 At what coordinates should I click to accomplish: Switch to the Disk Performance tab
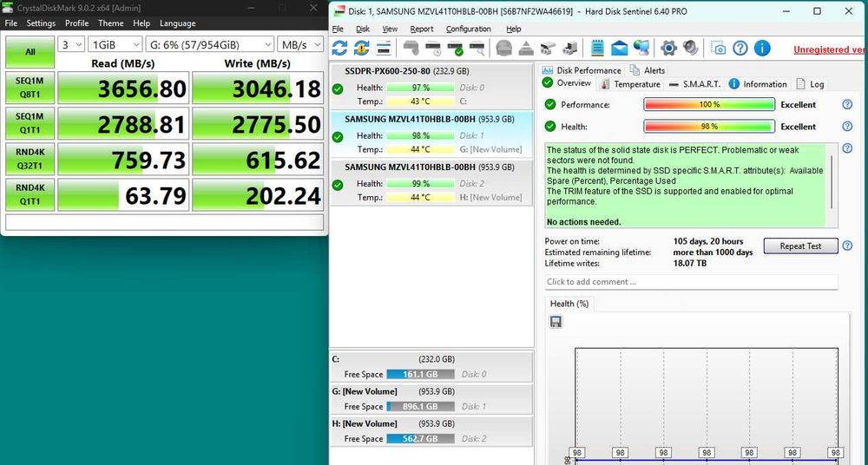click(x=582, y=70)
